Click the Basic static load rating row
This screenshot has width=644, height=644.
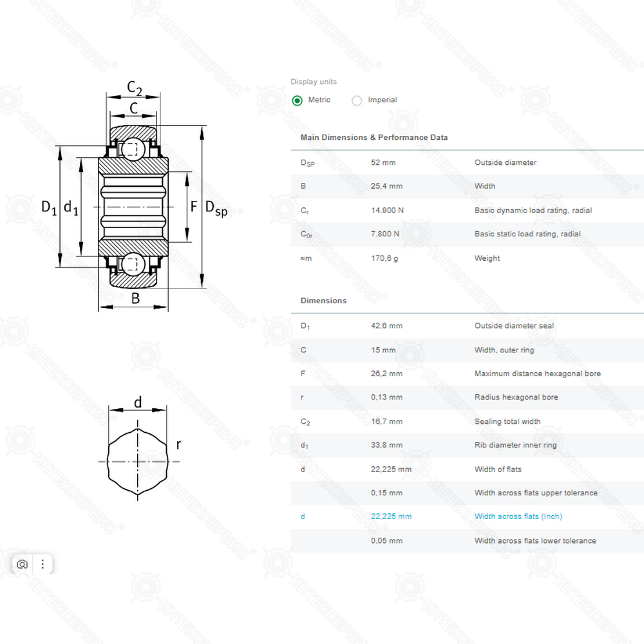coord(467,234)
